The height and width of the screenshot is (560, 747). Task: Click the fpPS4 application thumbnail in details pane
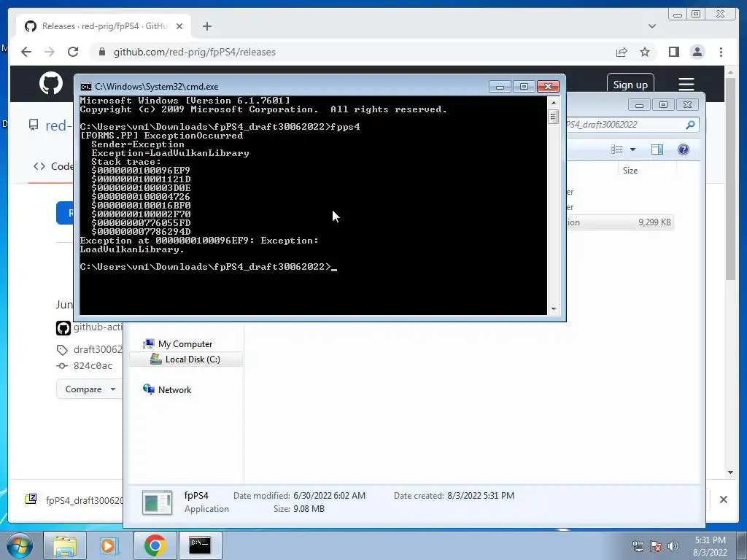pyautogui.click(x=158, y=502)
